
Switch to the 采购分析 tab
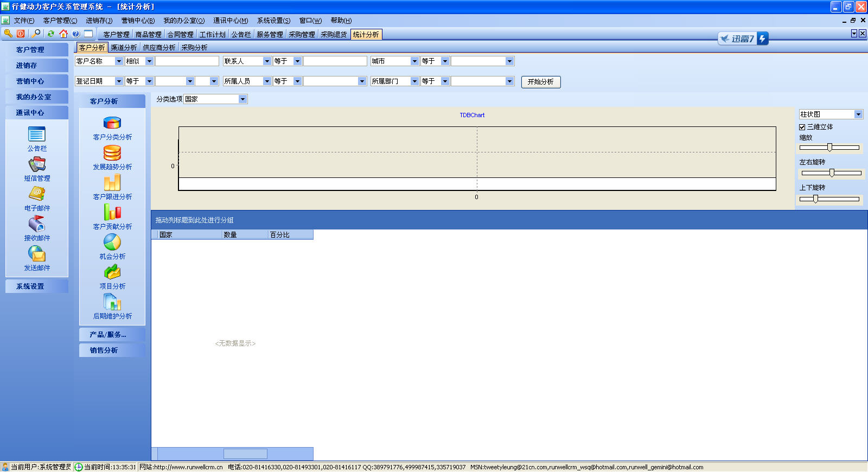coord(194,48)
